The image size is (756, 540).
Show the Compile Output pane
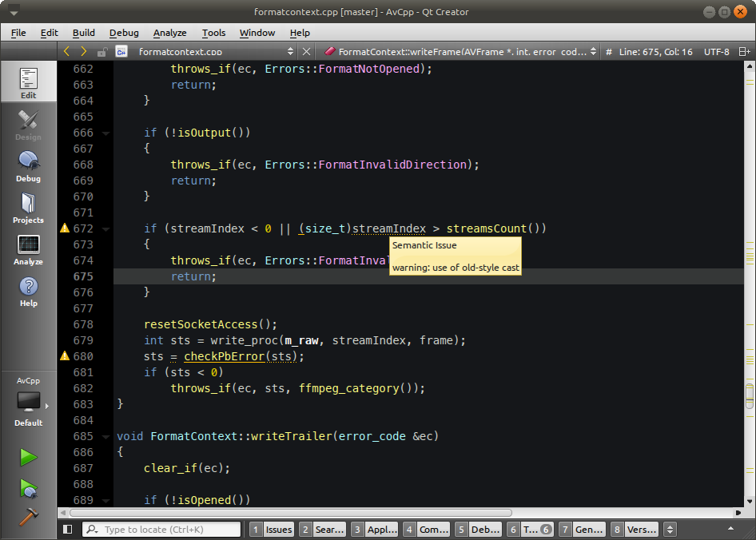pyautogui.click(x=427, y=530)
